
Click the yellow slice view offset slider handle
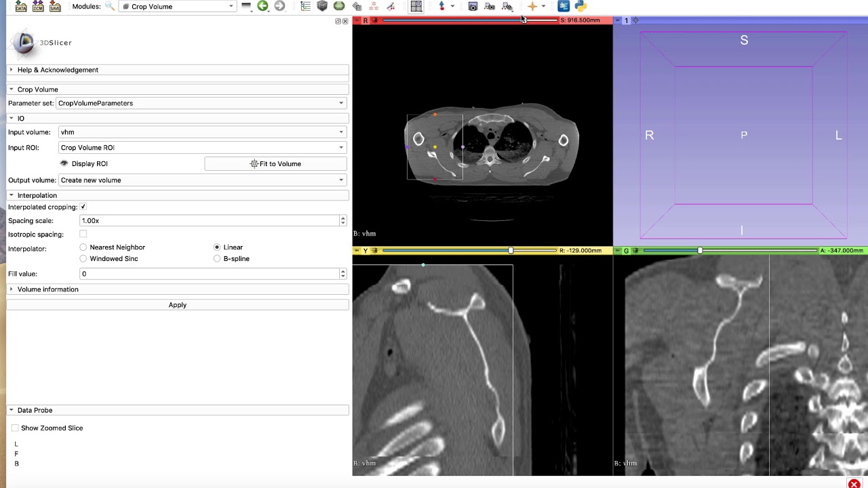coord(511,251)
